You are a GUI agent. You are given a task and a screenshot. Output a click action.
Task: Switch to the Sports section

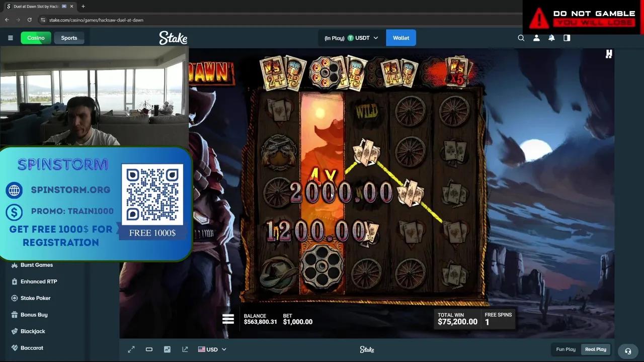coord(69,38)
